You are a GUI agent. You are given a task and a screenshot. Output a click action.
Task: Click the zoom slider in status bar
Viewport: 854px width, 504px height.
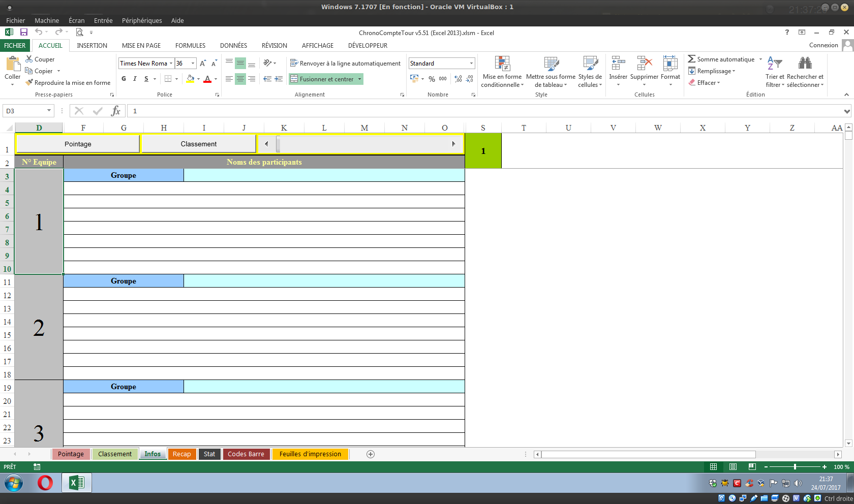[x=795, y=467]
